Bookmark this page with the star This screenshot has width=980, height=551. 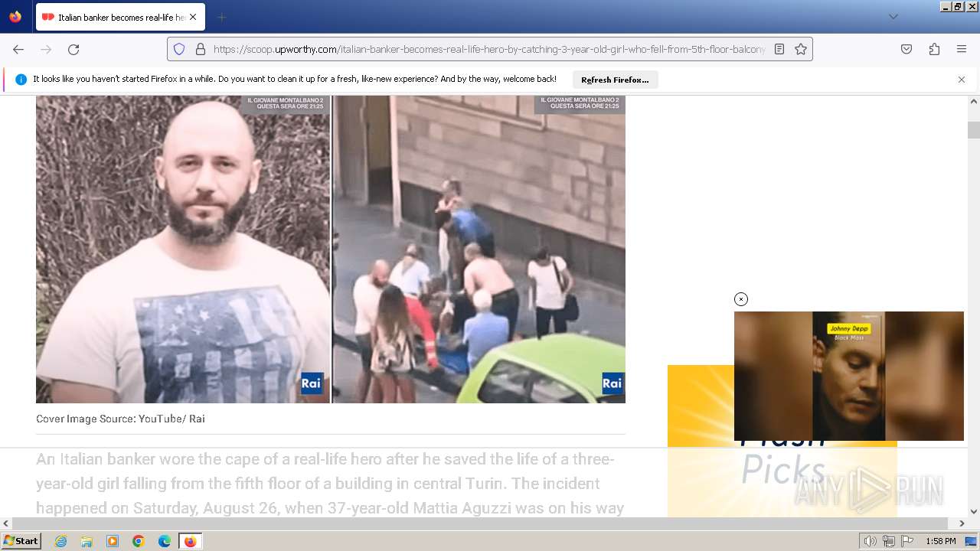pos(801,49)
